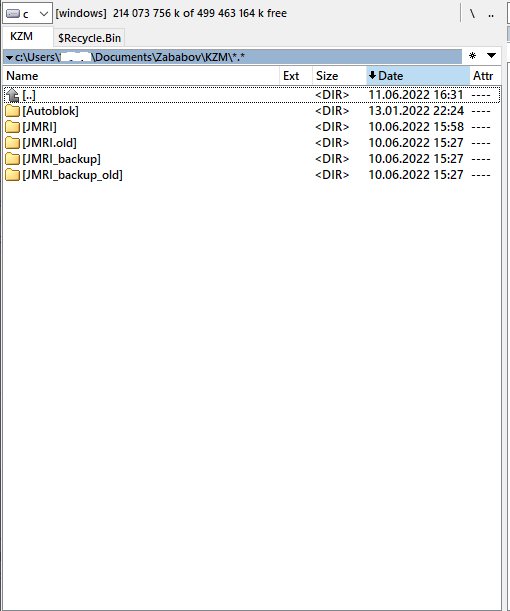Select the [JMRI_backup_old] folder name

click(72, 175)
